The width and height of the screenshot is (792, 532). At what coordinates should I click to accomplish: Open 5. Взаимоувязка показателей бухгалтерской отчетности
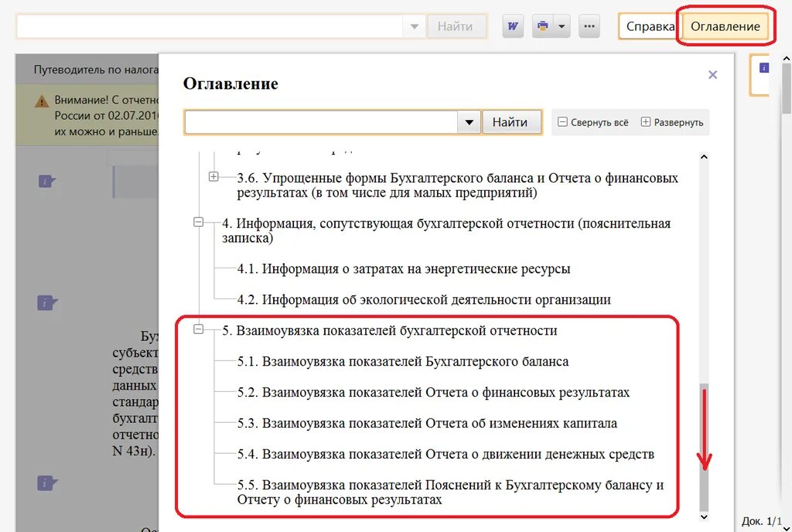click(x=390, y=331)
